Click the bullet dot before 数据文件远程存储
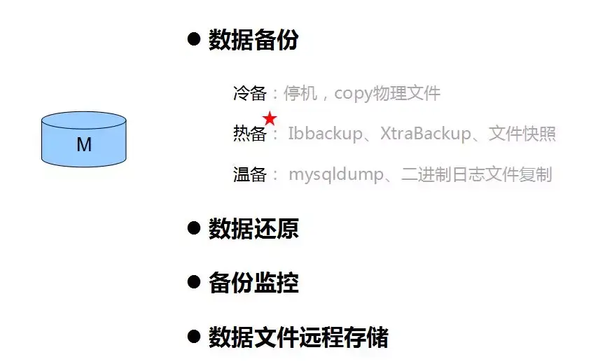Viewport: 612px width, 364px height. pos(194,336)
